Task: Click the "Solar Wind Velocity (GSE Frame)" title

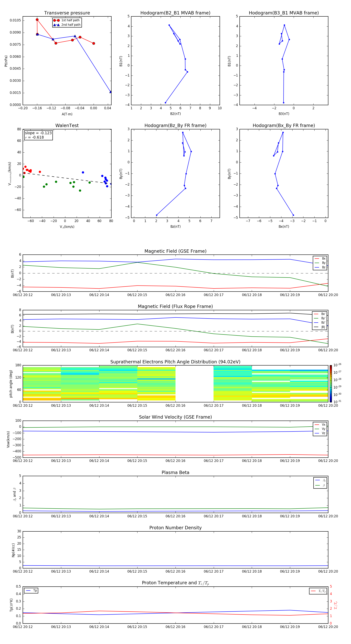Action: (175, 417)
